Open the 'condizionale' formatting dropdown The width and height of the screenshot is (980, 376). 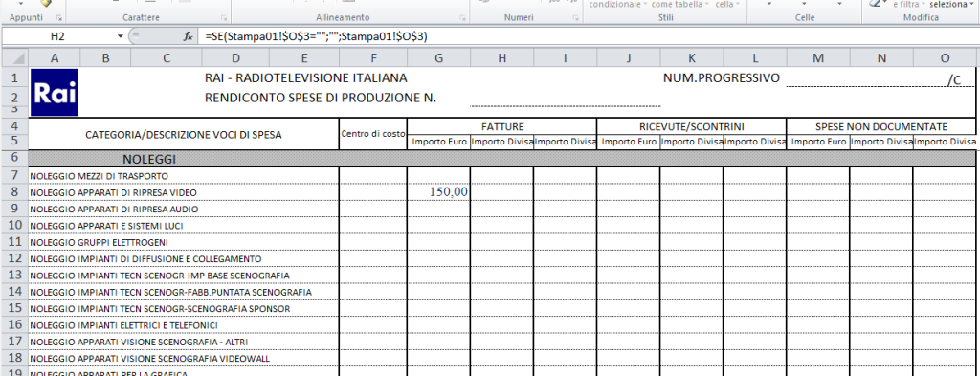[617, 5]
